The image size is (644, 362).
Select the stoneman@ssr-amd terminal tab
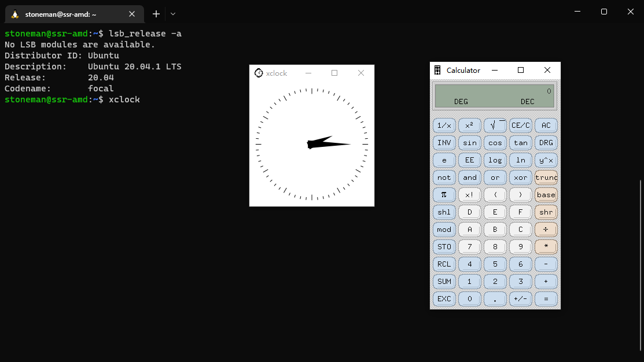(74, 14)
